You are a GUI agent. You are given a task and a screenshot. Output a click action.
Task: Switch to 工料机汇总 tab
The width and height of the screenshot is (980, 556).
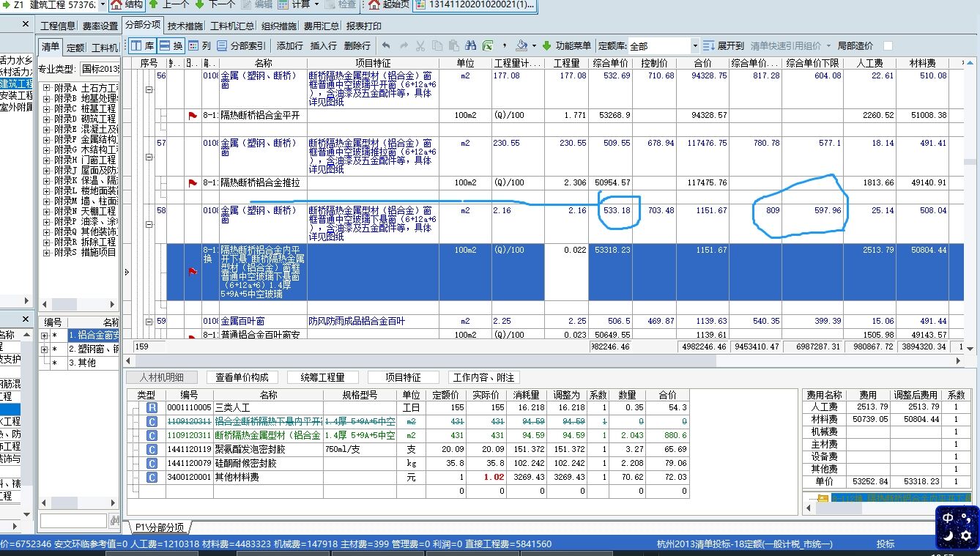[233, 26]
